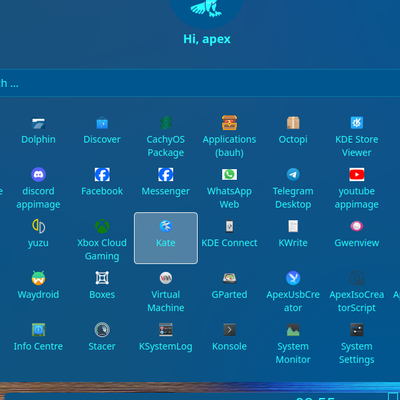
Task: Launch the GParted partition editor
Action: 229,278
